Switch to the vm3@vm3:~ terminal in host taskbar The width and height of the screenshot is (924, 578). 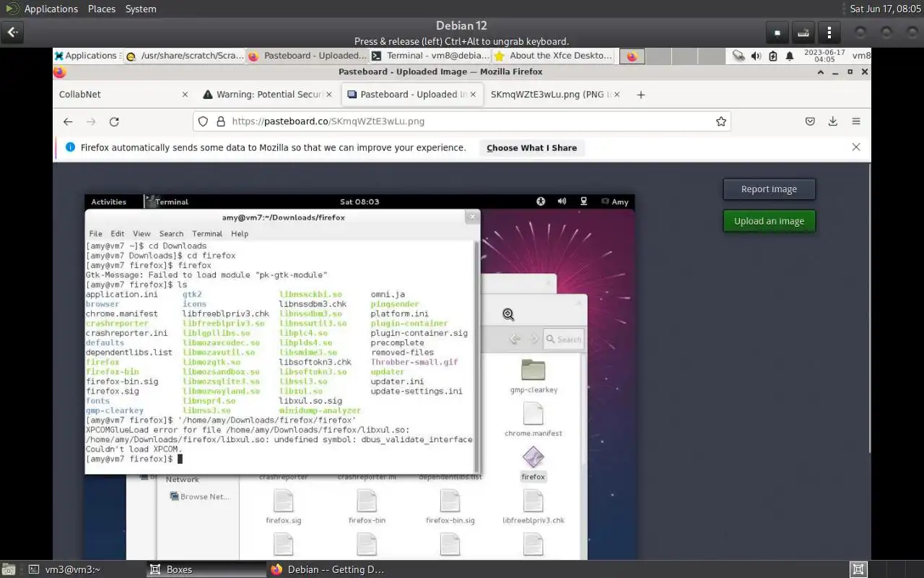(x=84, y=569)
